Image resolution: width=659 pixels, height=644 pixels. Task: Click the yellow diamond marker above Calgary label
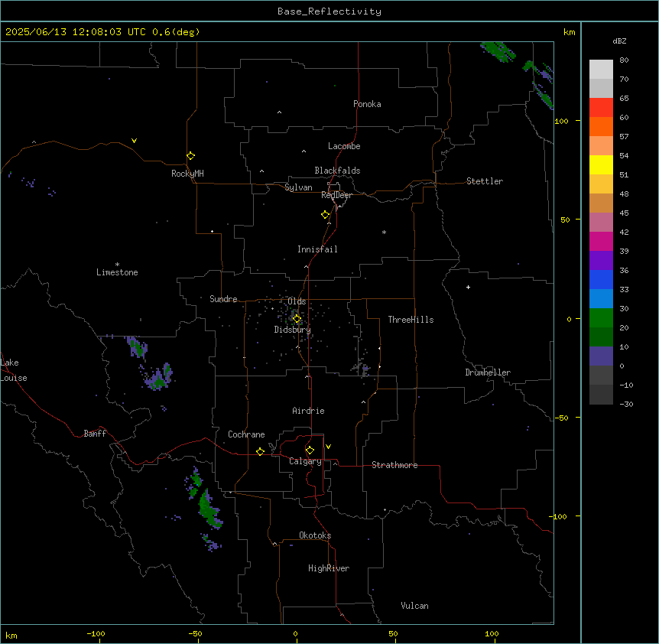tap(310, 450)
